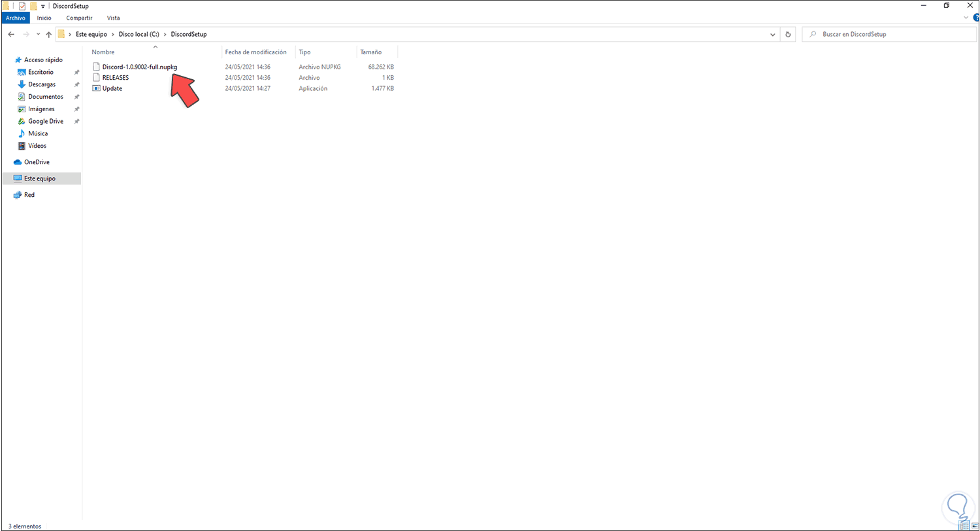Go back with the left arrow button

[10, 34]
